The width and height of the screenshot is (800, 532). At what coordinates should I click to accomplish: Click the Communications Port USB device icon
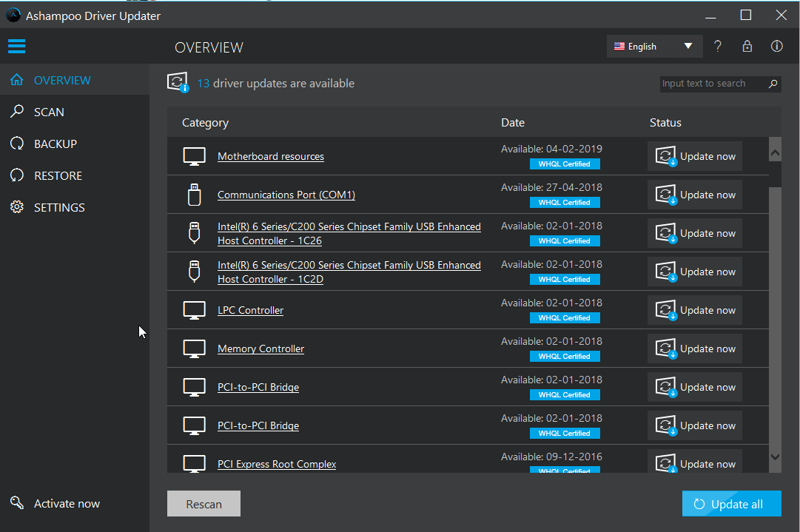click(x=194, y=195)
